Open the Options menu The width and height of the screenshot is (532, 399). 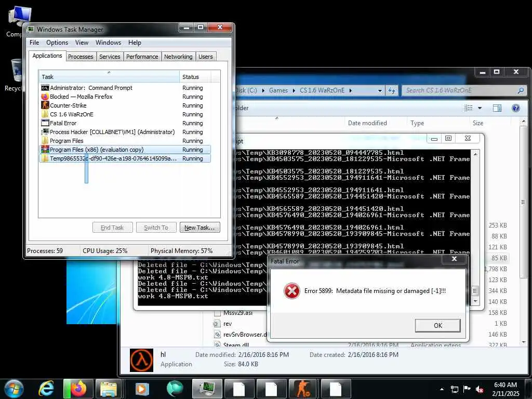57,43
